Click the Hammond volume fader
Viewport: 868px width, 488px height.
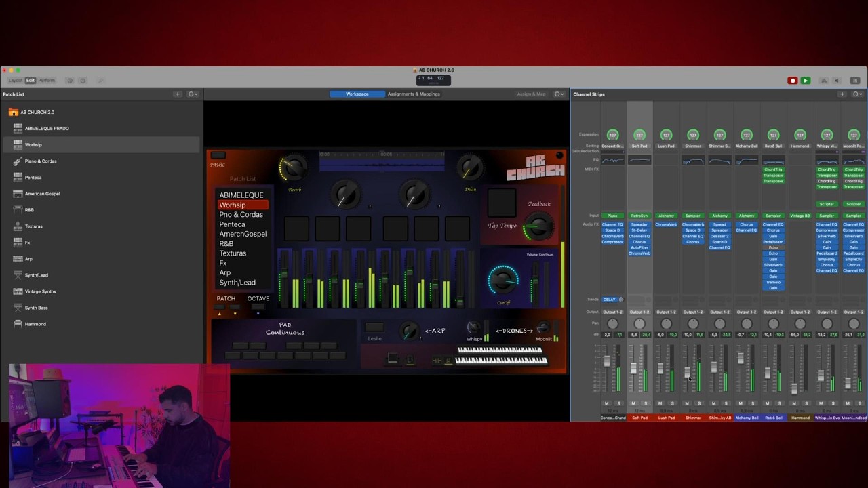coord(794,389)
